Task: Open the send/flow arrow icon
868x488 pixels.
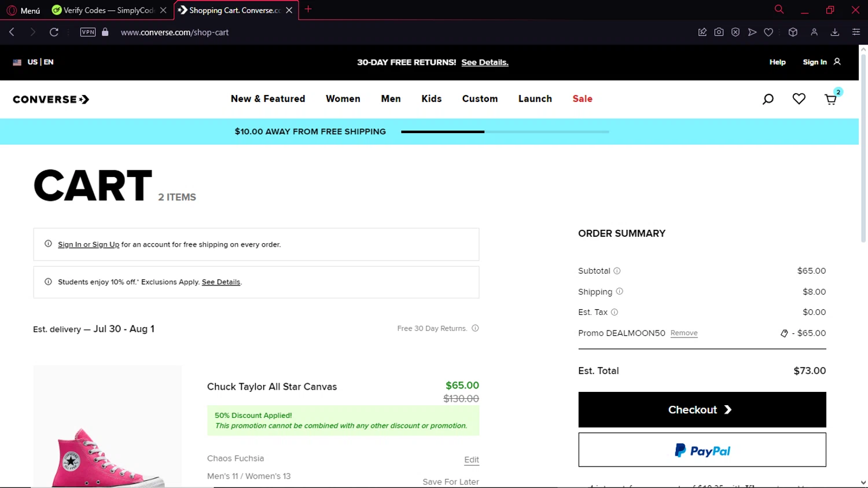Action: [752, 32]
